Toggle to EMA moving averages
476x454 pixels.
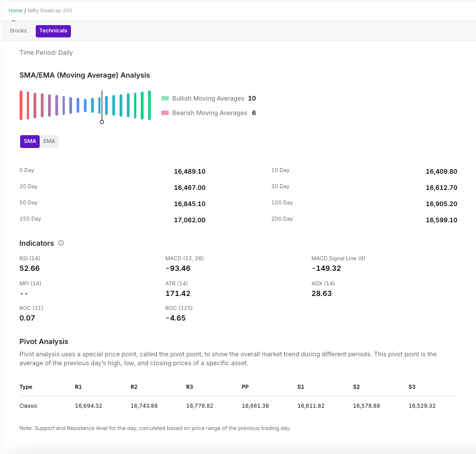point(49,141)
